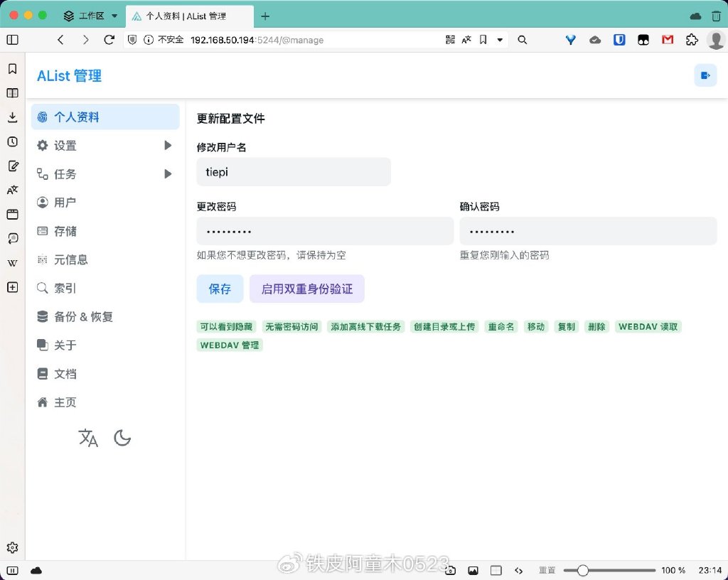The width and height of the screenshot is (728, 580).
Task: Toggle the extensions puzzle icon
Action: [692, 40]
